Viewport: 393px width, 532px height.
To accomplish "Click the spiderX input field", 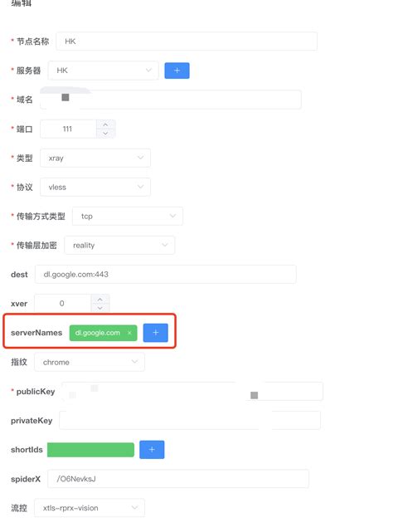I will click(178, 479).
